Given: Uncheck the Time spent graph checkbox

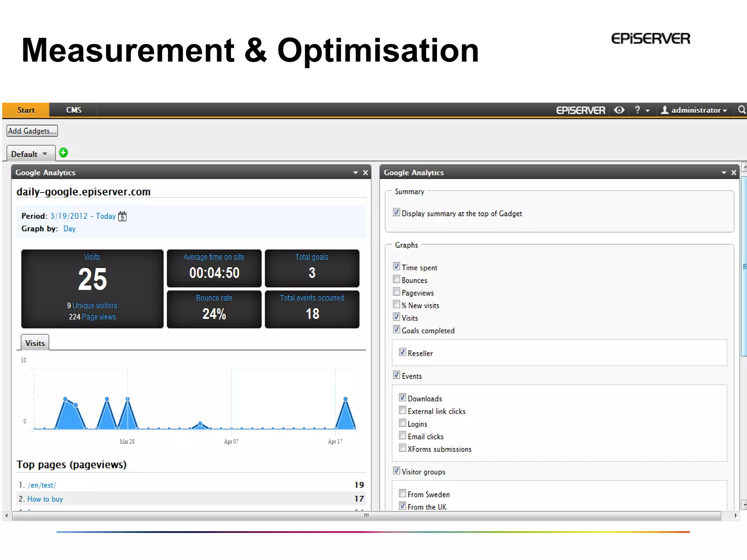Looking at the screenshot, I should [x=396, y=266].
